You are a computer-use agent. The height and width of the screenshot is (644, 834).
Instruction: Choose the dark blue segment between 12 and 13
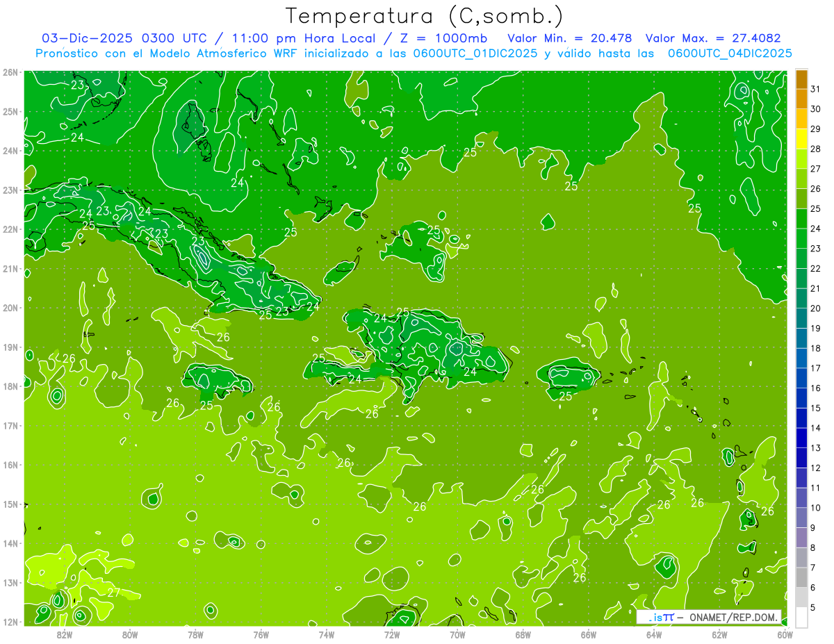coord(801,458)
